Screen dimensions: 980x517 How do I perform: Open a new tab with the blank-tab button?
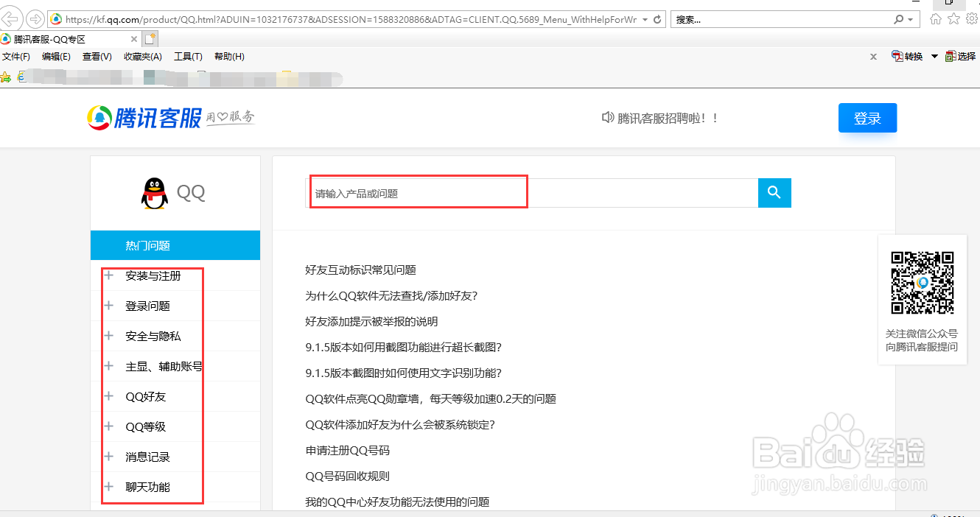(x=150, y=39)
